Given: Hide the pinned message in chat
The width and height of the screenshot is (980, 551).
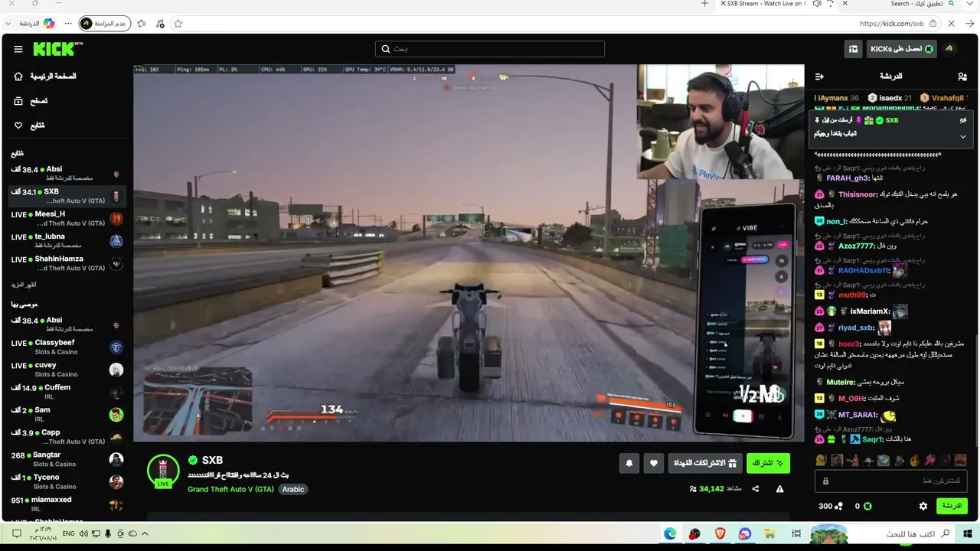Looking at the screenshot, I should (x=963, y=120).
